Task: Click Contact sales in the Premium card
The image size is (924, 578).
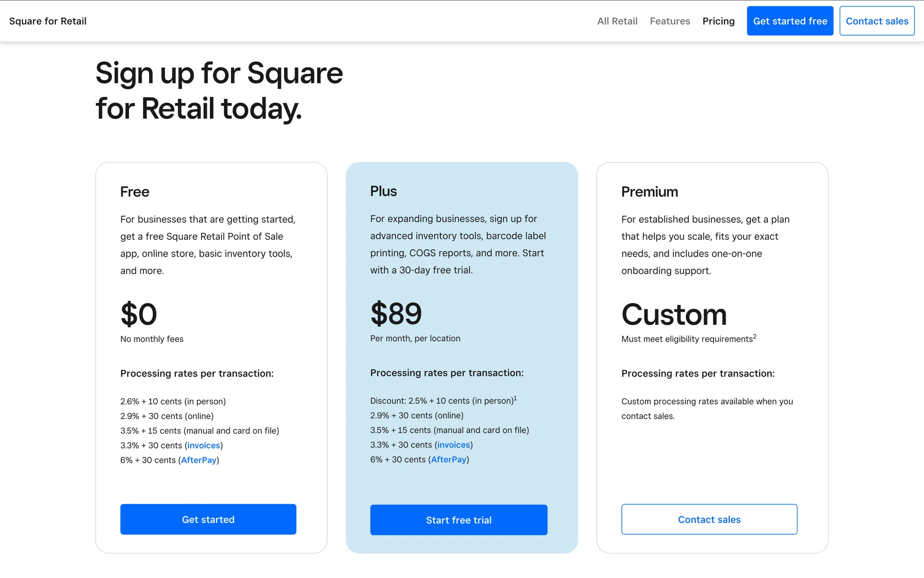Action: click(709, 519)
